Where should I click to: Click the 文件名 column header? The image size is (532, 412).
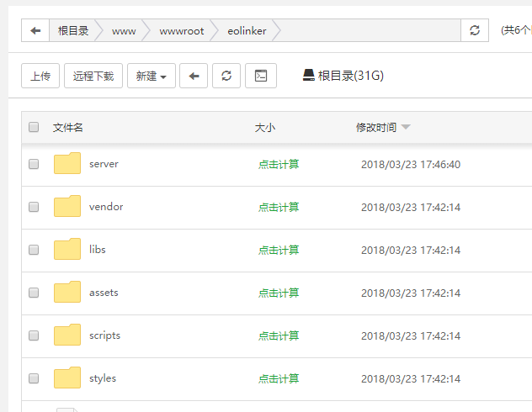pos(68,128)
